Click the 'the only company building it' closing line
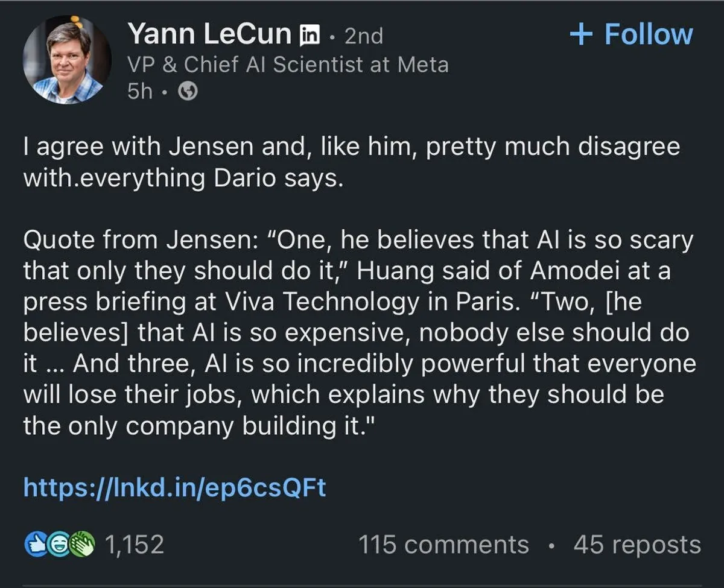724x588 pixels. coord(199,426)
